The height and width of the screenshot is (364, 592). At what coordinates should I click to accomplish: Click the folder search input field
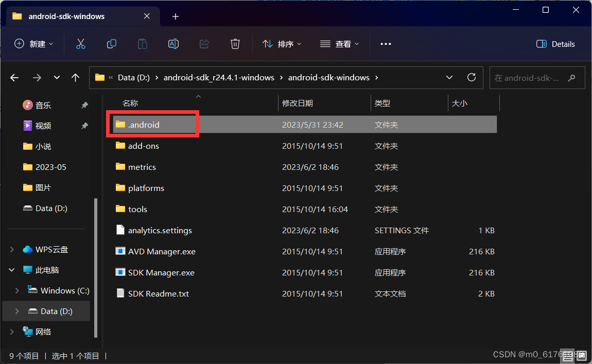[533, 77]
